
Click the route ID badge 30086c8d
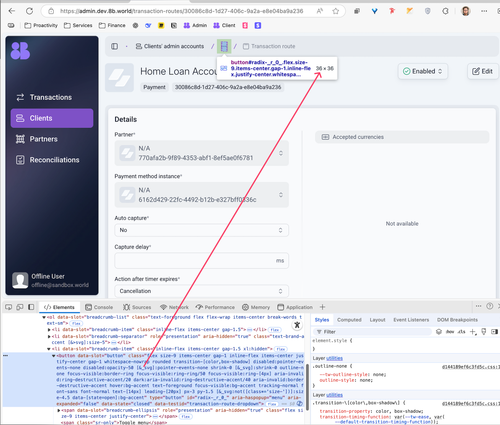(228, 87)
